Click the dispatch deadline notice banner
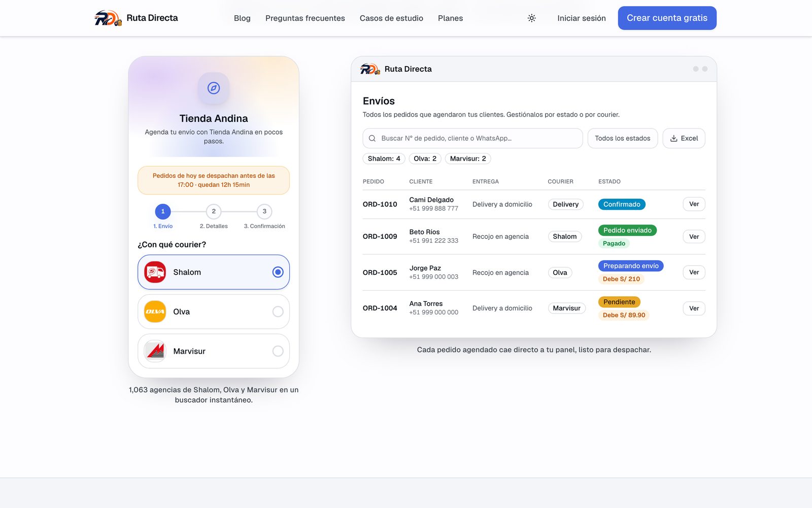 click(214, 180)
